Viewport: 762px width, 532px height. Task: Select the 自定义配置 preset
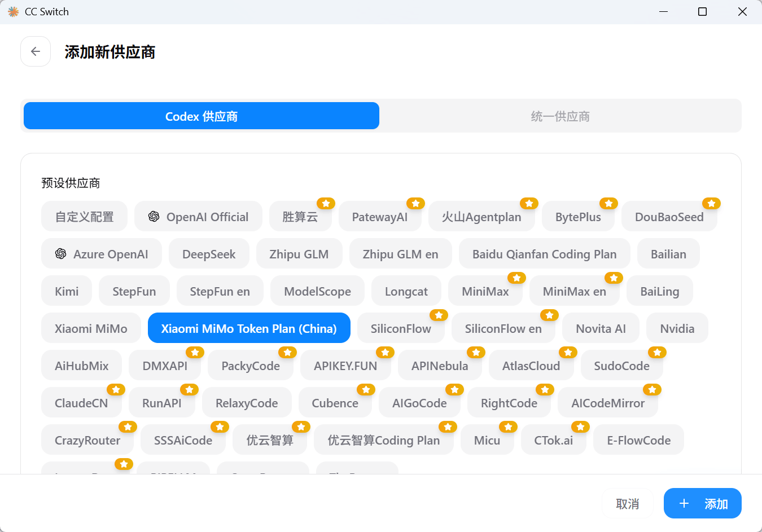click(x=84, y=217)
